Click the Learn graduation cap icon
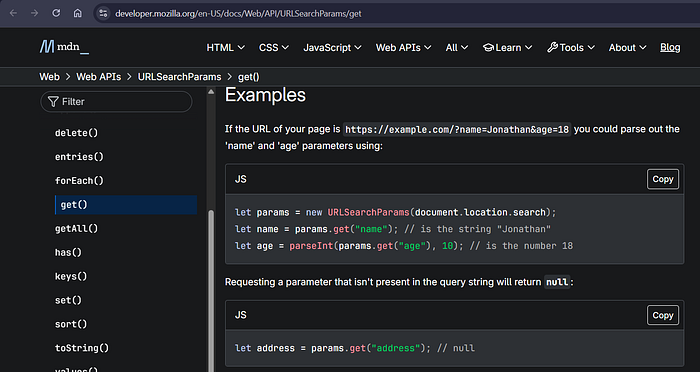The height and width of the screenshot is (372, 700). pos(488,47)
